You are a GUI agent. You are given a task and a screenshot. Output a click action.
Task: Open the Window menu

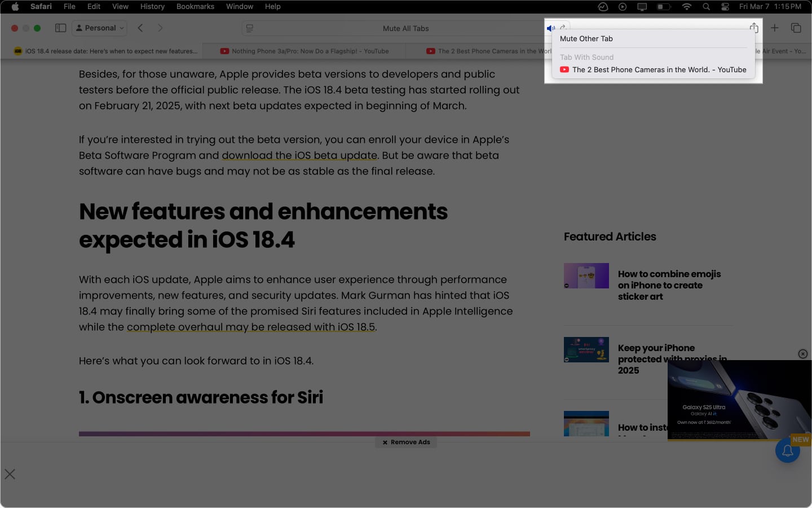(240, 7)
